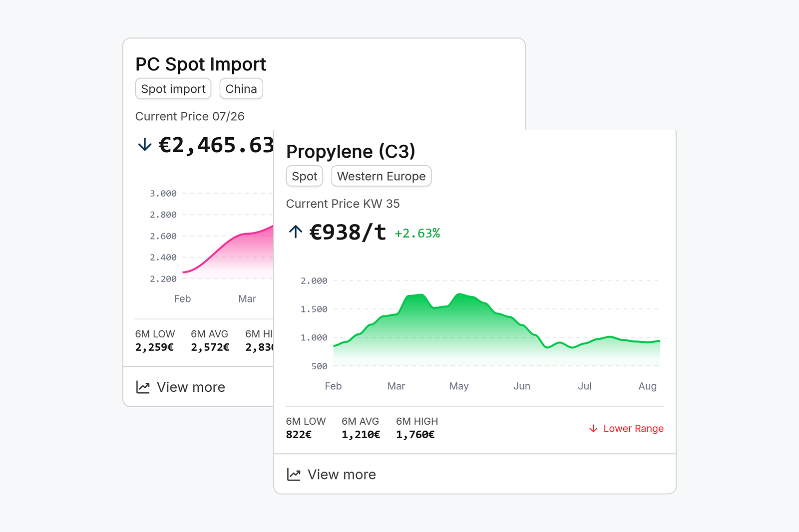Click Current Price KW 35 label
The height and width of the screenshot is (532, 799).
click(x=343, y=204)
